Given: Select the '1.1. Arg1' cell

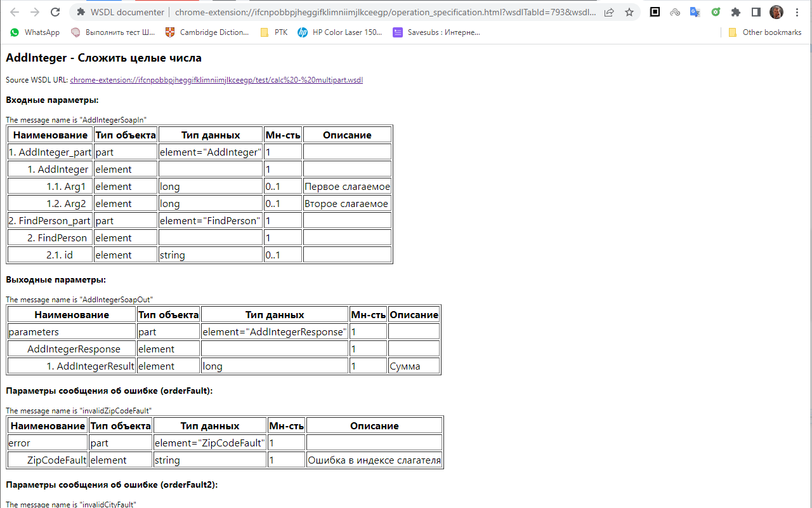Looking at the screenshot, I should [x=50, y=186].
